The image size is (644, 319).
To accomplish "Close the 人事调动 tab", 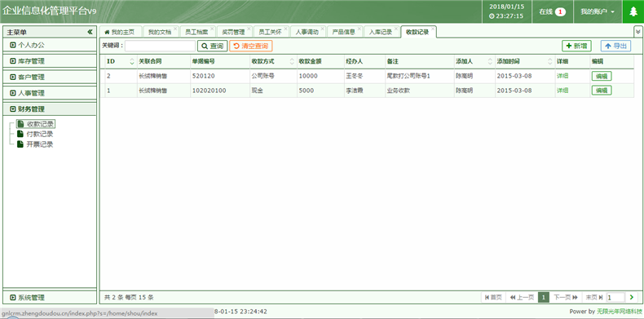I will tap(323, 29).
